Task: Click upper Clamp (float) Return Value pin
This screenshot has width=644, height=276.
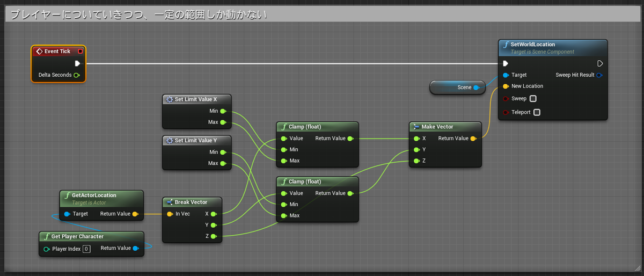Action: pos(350,138)
